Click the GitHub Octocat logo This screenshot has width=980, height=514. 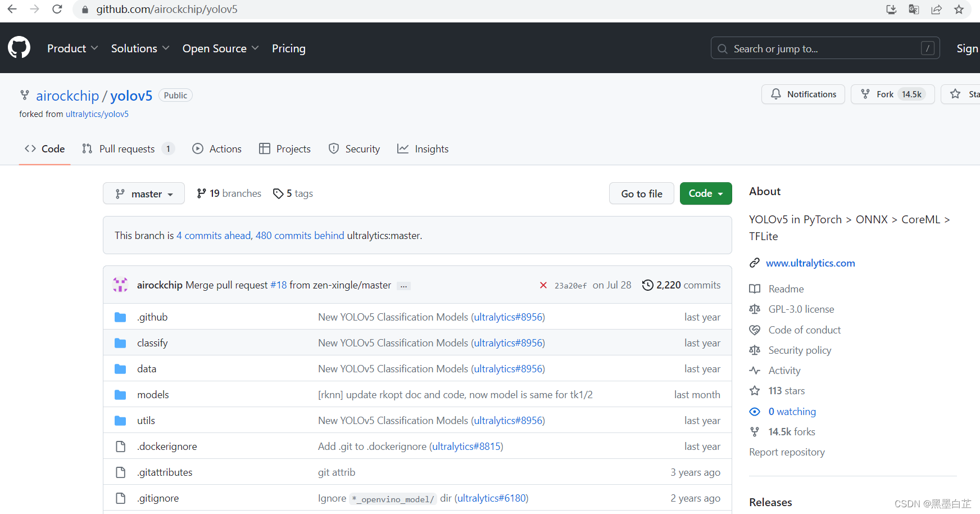point(19,48)
